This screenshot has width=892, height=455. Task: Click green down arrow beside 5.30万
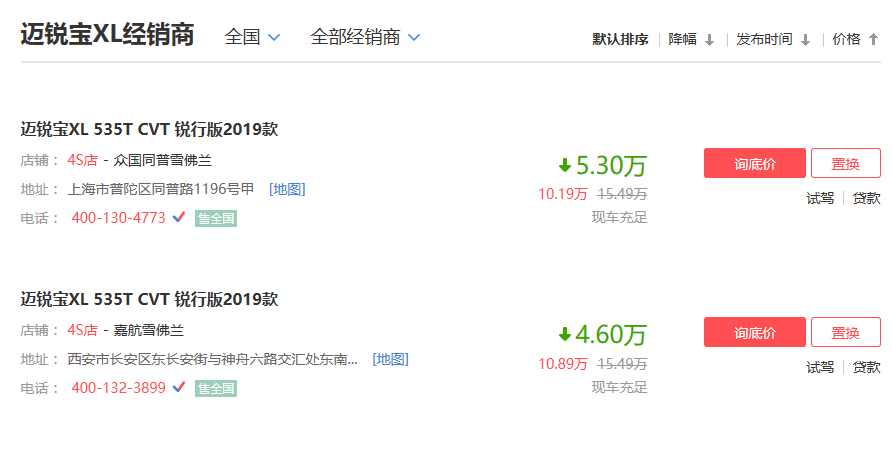click(x=564, y=165)
